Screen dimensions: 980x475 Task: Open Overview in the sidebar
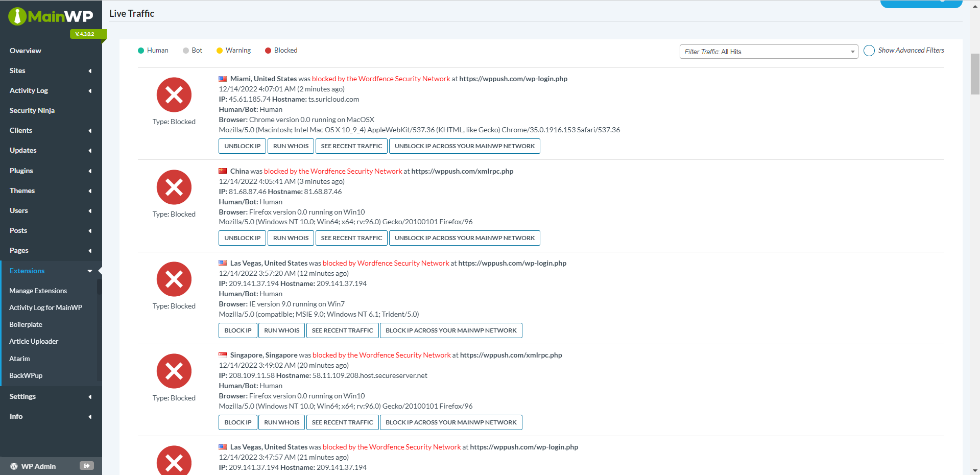click(x=25, y=51)
